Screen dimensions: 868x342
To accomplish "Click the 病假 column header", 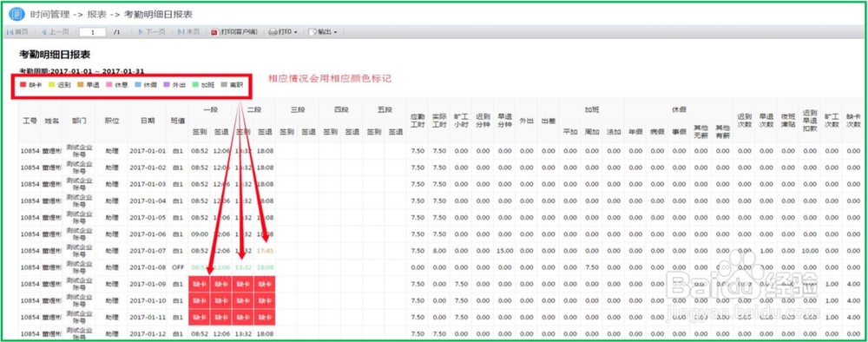I will pyautogui.click(x=657, y=132).
